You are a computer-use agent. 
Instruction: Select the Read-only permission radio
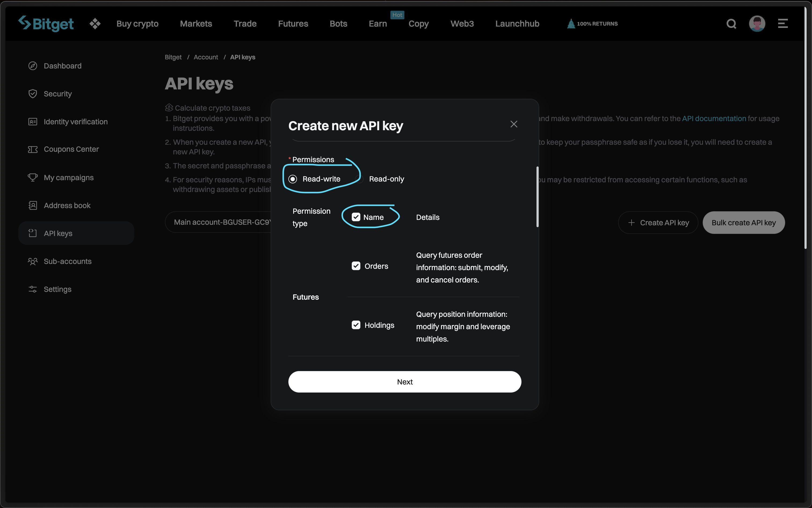360,179
